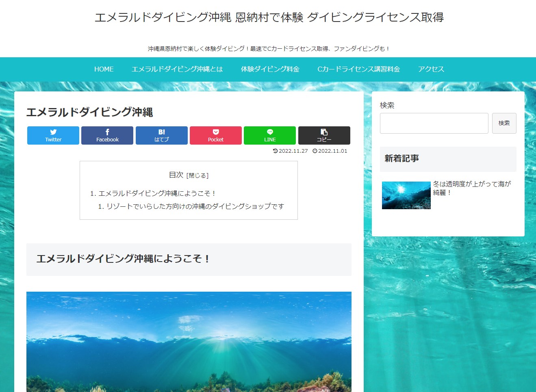The width and height of the screenshot is (536, 392).
Task: Collapse the table of contents with 閉じる
Action: (x=197, y=175)
